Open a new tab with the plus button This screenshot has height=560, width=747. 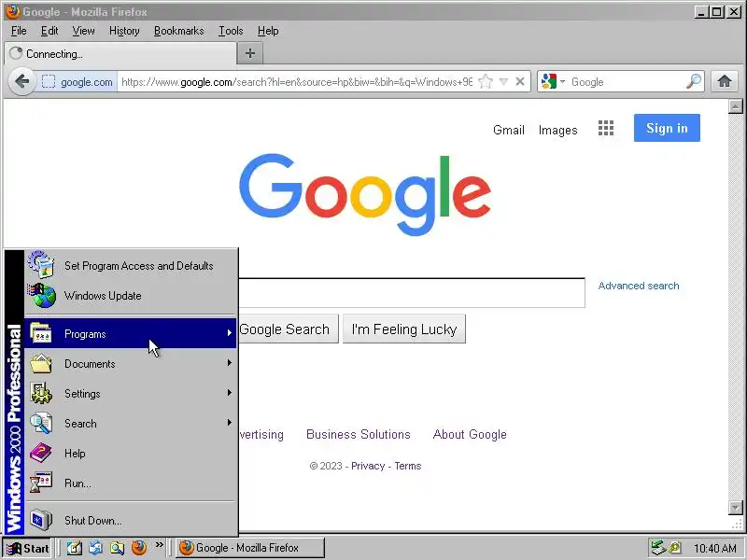(250, 53)
